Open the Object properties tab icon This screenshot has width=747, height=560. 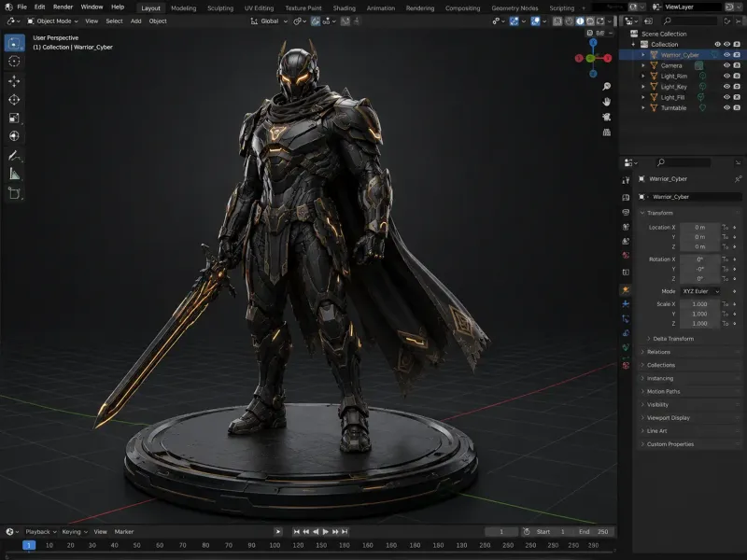point(626,289)
